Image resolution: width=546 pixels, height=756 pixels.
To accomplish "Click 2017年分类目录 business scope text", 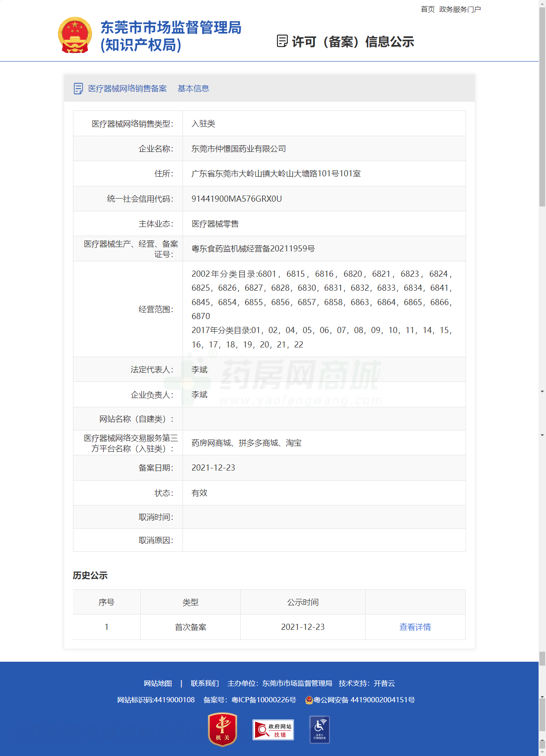I will (322, 337).
